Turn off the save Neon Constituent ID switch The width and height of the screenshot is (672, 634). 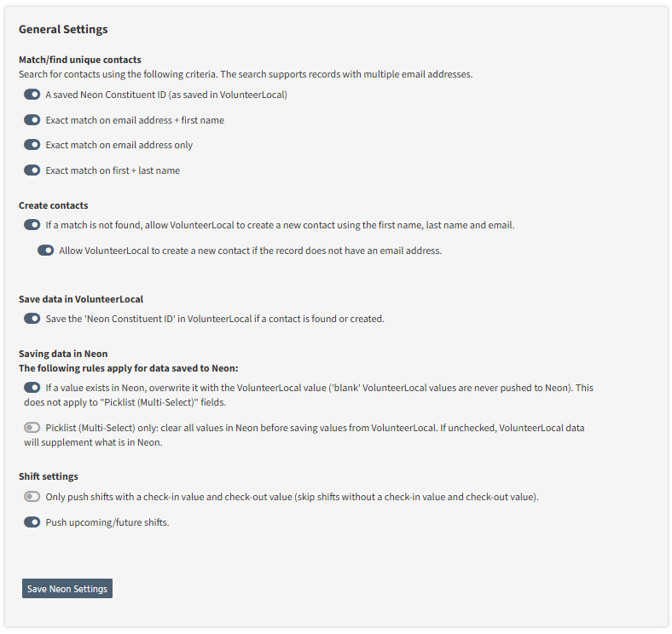[x=32, y=319]
